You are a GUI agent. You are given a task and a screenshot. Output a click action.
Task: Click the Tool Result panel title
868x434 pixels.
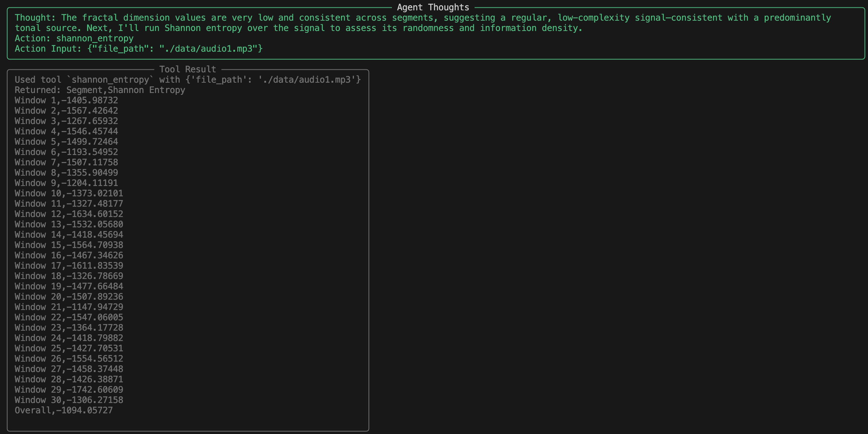187,69
